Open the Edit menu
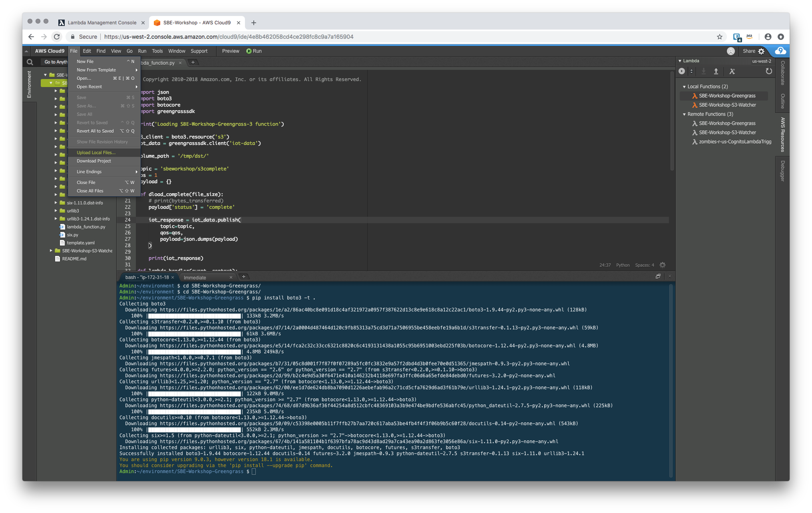 87,51
